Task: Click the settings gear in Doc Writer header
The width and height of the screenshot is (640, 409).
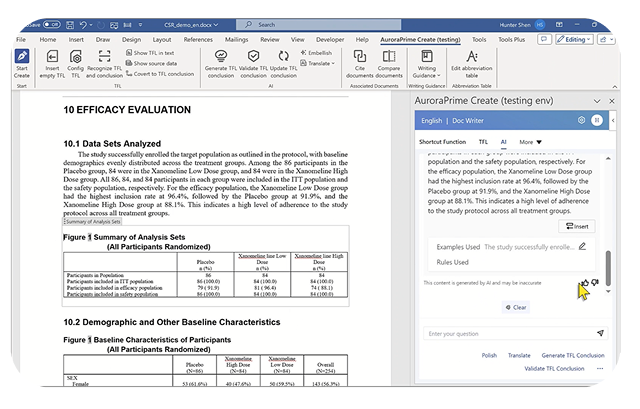Action: click(x=581, y=120)
